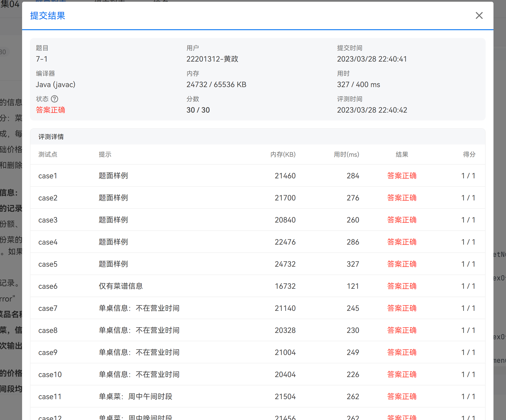Click case7 hint 单桌信息：不在营业时间
Viewport: 506px width, 420px height.
coord(139,308)
